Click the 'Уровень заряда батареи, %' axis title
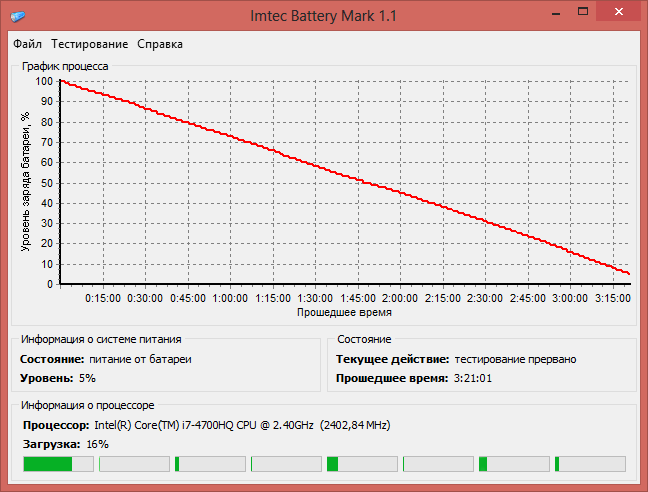Image resolution: width=648 pixels, height=492 pixels. click(x=26, y=182)
